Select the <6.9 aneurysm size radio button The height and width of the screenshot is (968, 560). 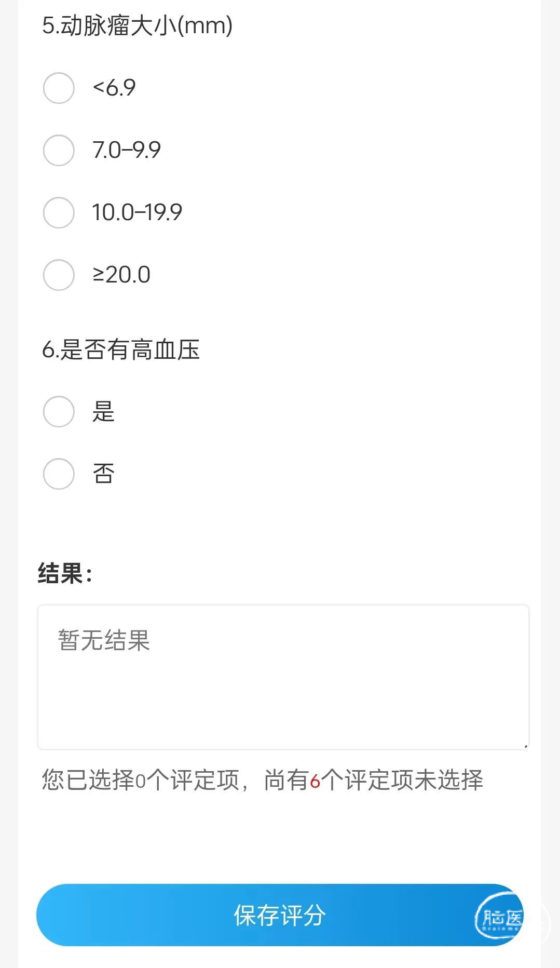click(59, 88)
